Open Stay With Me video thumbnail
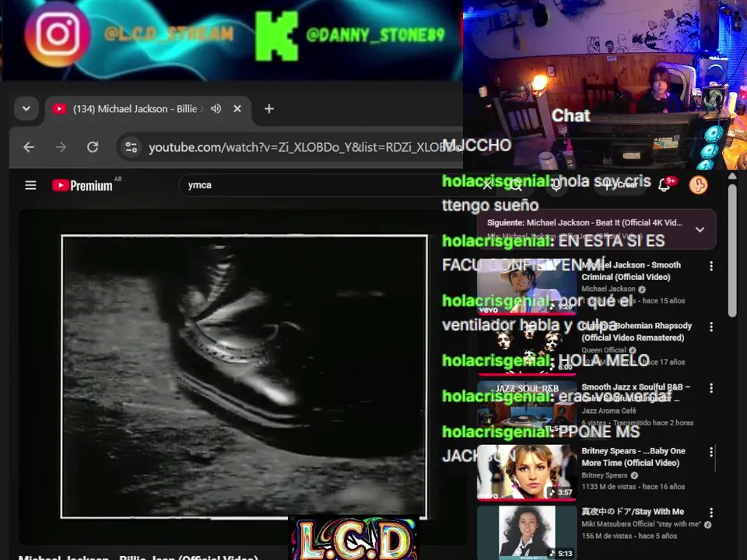 tap(527, 532)
